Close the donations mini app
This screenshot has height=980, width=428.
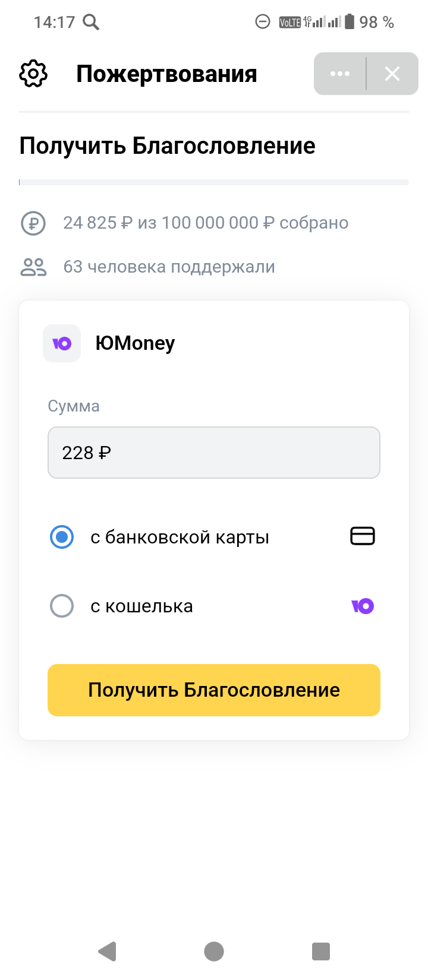[392, 74]
